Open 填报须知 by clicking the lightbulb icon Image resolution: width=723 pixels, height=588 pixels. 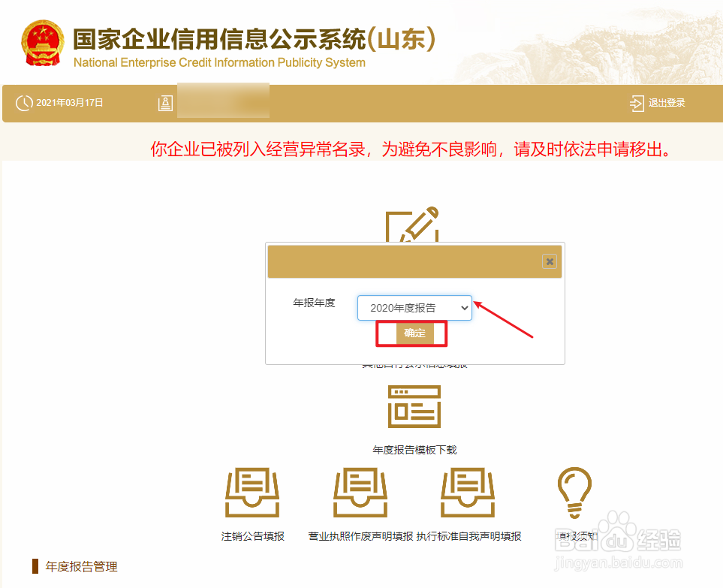point(574,492)
